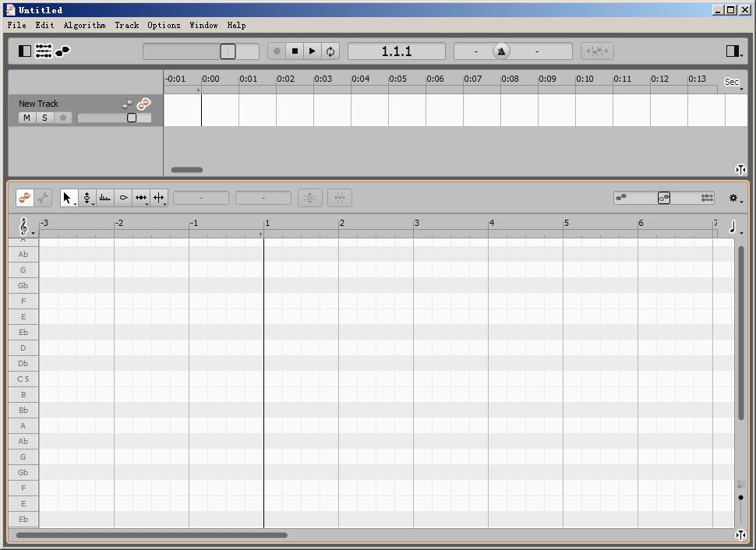This screenshot has width=756, height=550.
Task: Open the Window menu
Action: click(x=203, y=25)
